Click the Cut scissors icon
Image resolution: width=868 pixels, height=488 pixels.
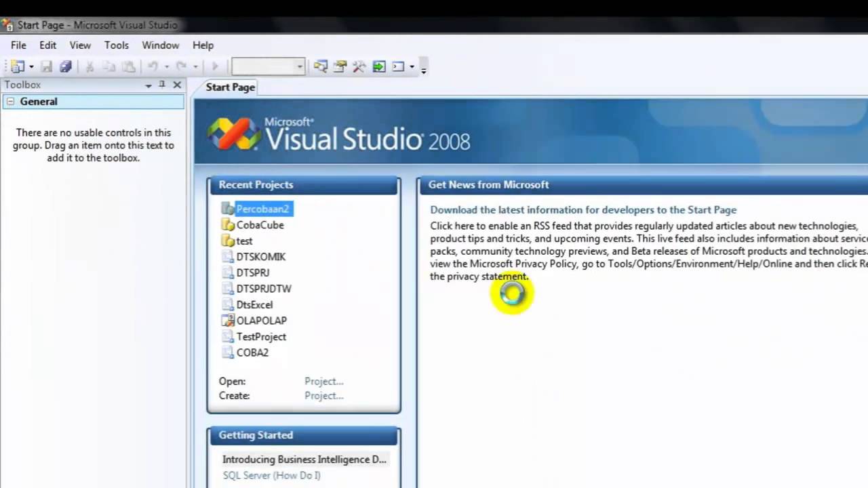point(90,66)
